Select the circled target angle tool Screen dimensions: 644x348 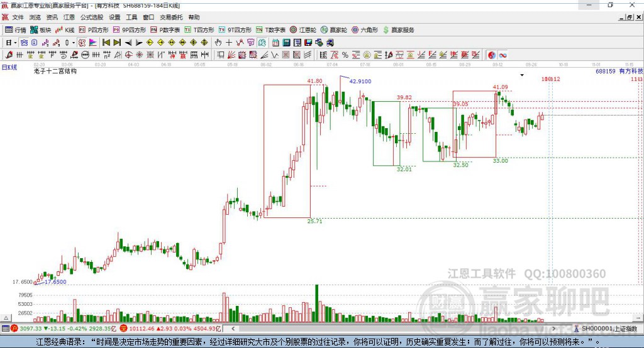coord(128,55)
